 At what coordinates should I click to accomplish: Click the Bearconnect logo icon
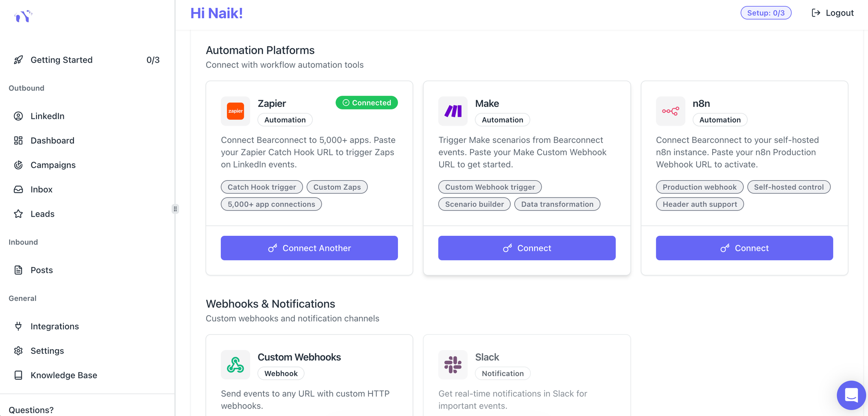pos(23,16)
